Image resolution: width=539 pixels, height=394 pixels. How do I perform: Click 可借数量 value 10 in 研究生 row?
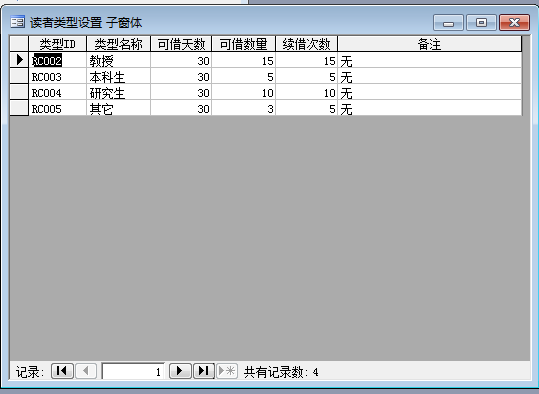(243, 92)
